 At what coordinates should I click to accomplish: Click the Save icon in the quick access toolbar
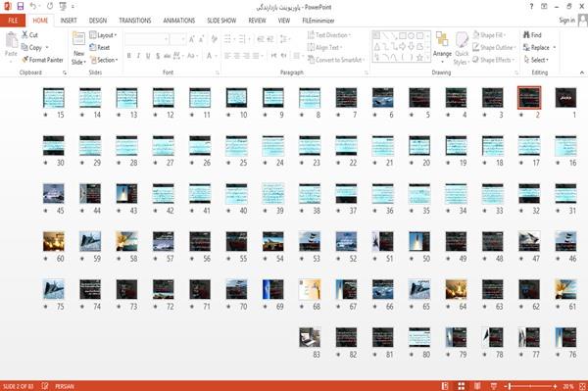click(x=21, y=6)
